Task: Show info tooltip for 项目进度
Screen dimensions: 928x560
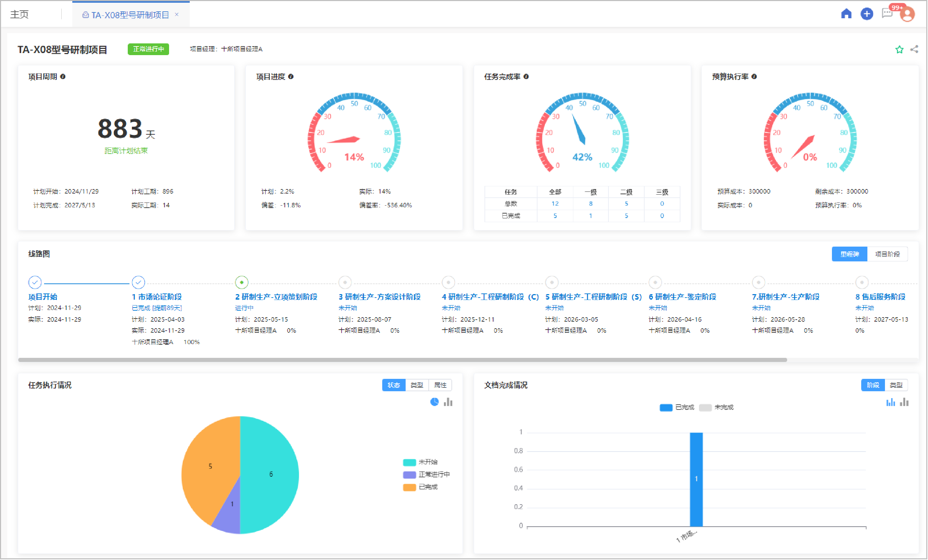Action: (x=291, y=76)
